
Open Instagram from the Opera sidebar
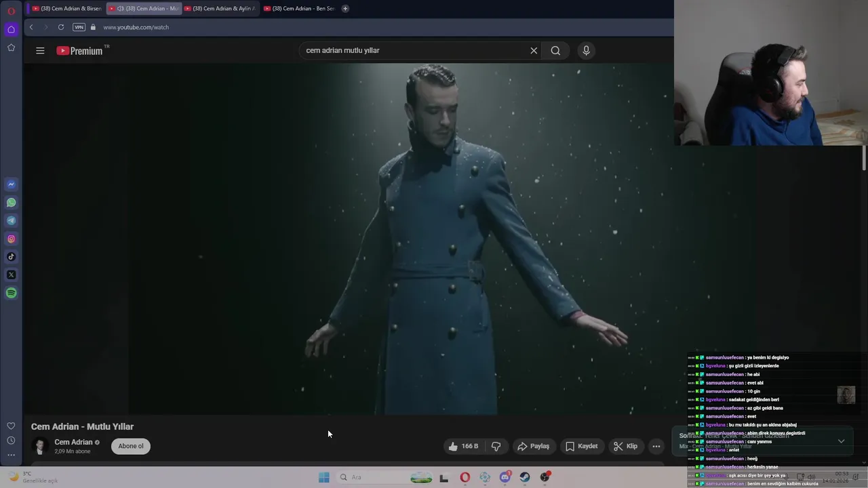pyautogui.click(x=11, y=239)
